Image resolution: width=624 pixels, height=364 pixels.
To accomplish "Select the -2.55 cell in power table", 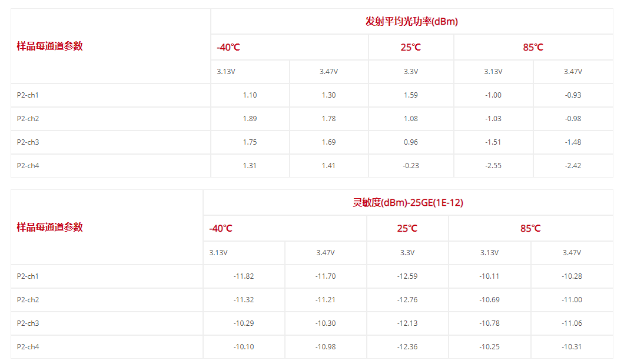I will (493, 166).
